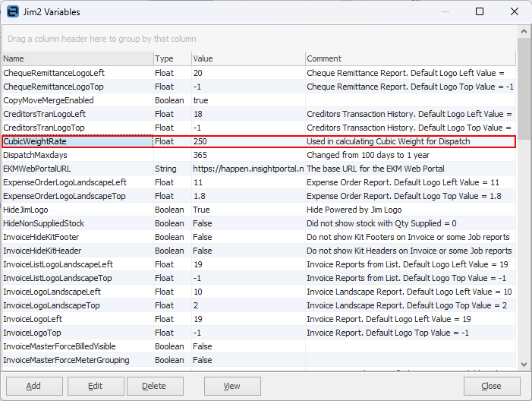Sort by the Type column header
The width and height of the screenshot is (532, 401).
[172, 58]
